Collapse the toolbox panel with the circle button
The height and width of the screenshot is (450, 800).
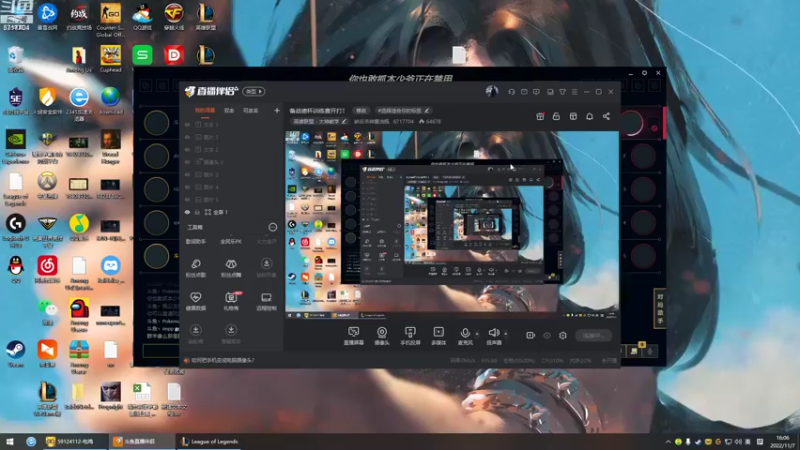(x=273, y=227)
